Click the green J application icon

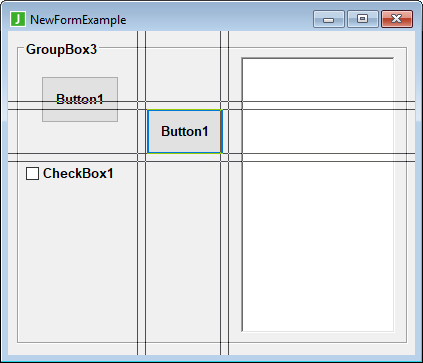pos(18,19)
